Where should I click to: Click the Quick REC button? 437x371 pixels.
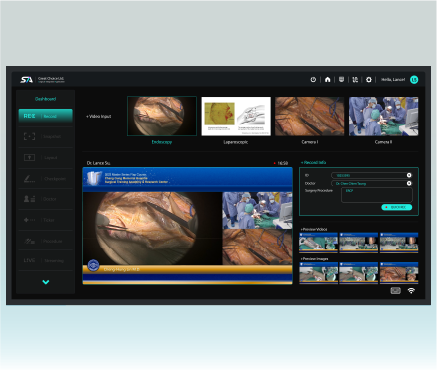pos(397,207)
